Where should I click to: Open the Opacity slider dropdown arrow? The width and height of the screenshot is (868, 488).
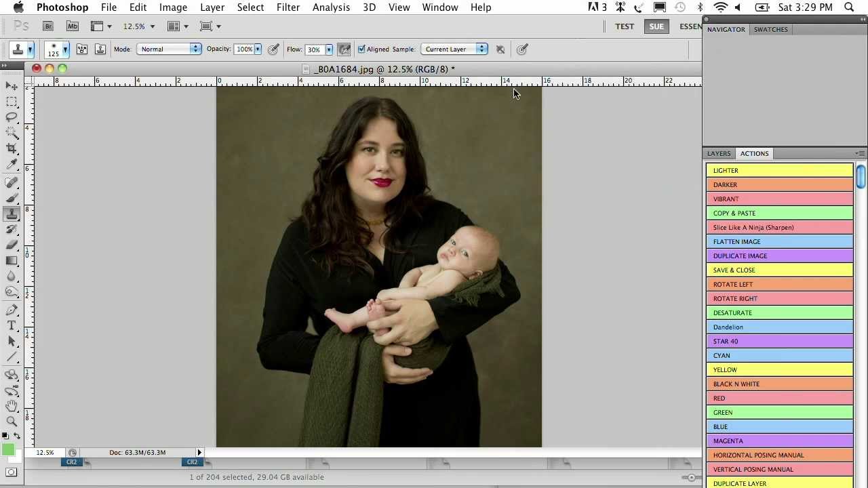click(x=257, y=49)
